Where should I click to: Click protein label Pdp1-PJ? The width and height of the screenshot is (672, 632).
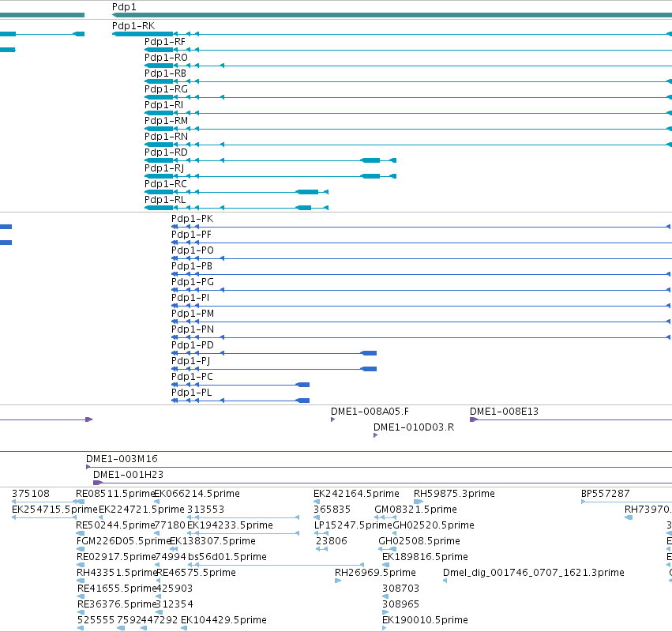click(x=191, y=361)
